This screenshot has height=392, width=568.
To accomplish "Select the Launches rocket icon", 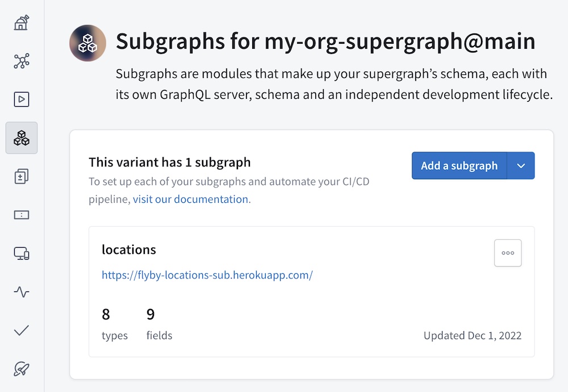I will [x=22, y=369].
